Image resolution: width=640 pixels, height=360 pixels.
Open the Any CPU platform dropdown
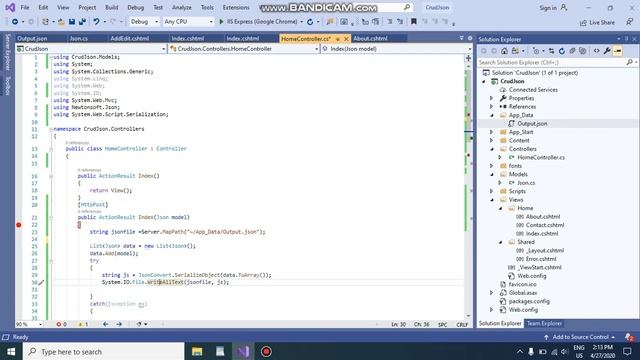pyautogui.click(x=188, y=22)
